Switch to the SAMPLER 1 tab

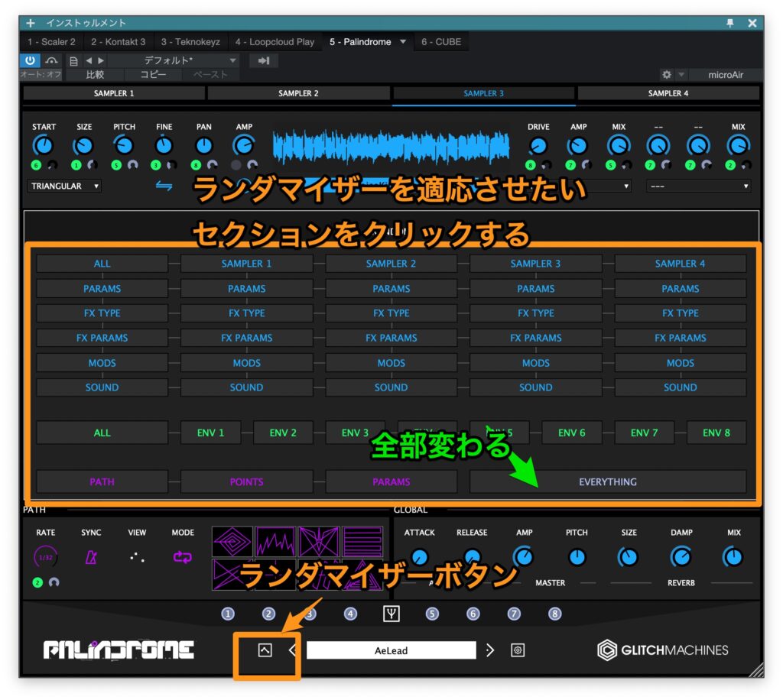coord(114,93)
